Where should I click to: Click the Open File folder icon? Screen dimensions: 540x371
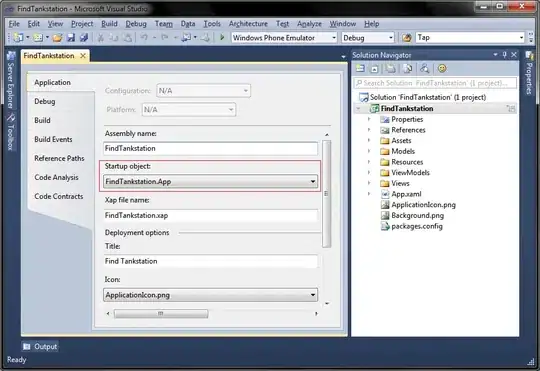point(58,38)
